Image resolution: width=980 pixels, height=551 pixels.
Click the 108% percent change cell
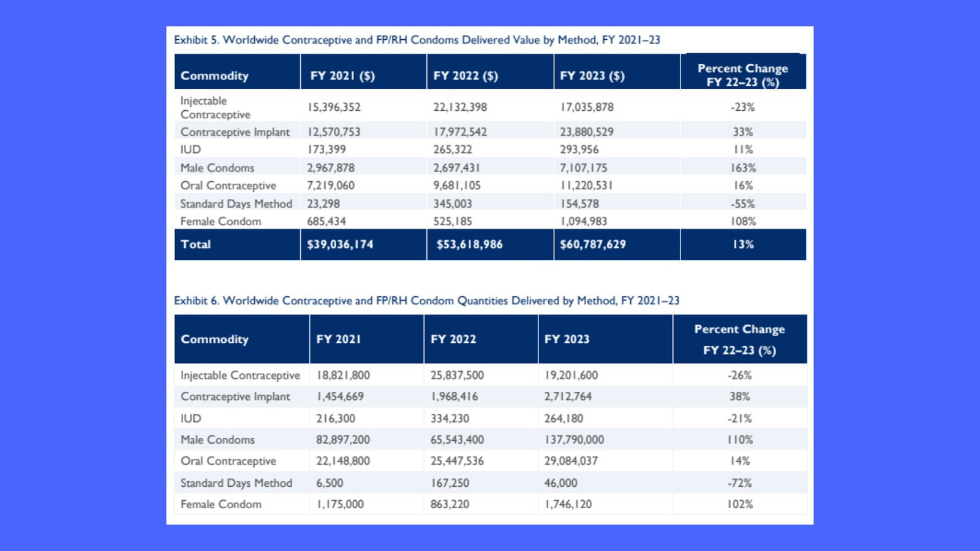pyautogui.click(x=743, y=222)
